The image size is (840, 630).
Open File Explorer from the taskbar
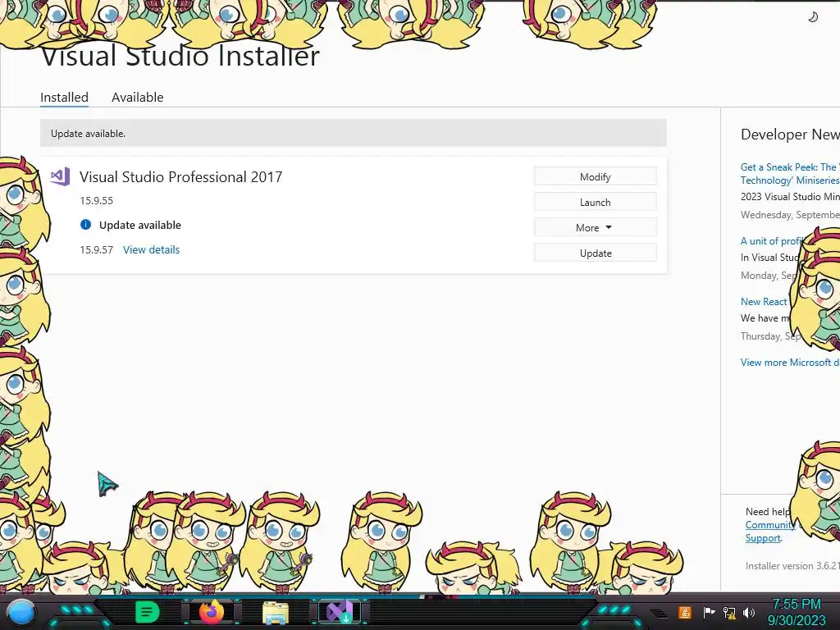[276, 612]
